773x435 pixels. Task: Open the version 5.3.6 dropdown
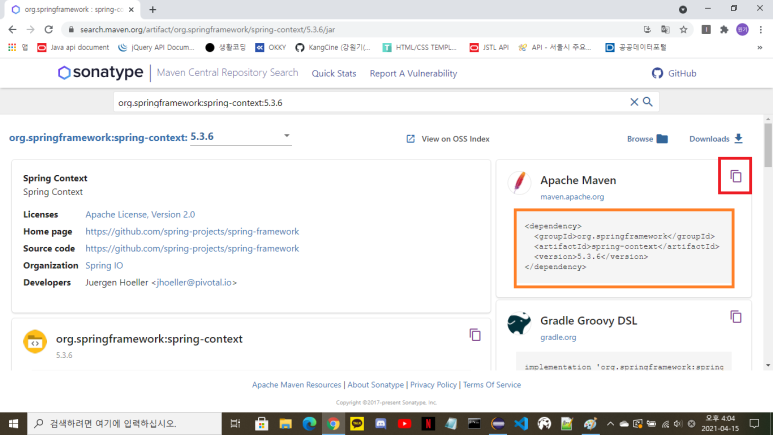241,137
